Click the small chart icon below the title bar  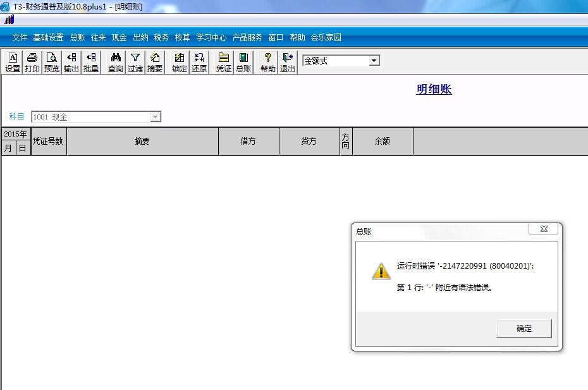point(9,20)
